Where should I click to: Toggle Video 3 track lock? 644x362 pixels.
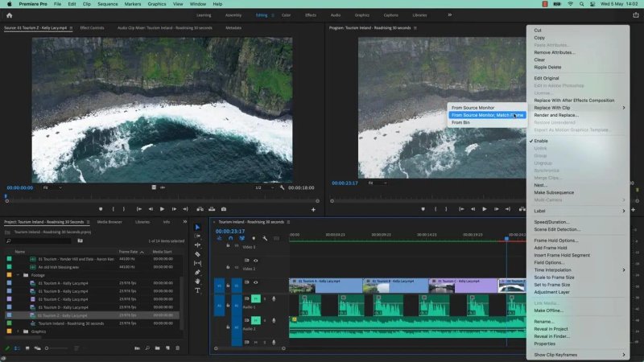pyautogui.click(x=228, y=245)
